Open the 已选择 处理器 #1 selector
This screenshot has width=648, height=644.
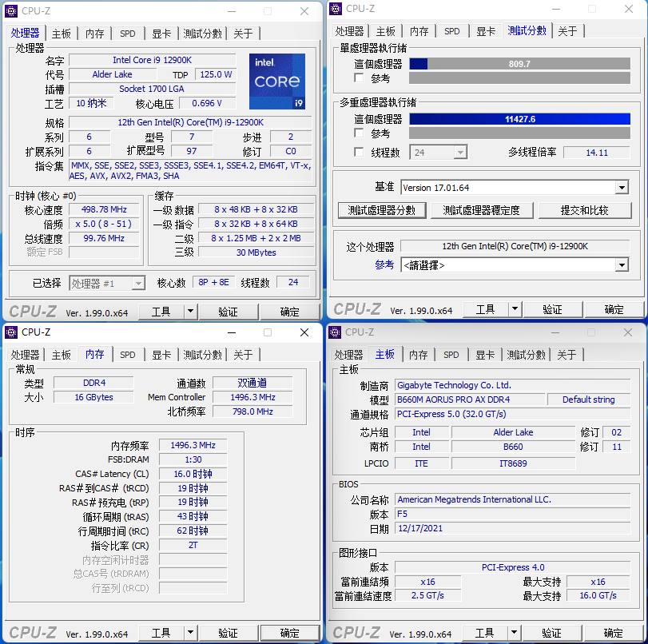pyautogui.click(x=108, y=283)
